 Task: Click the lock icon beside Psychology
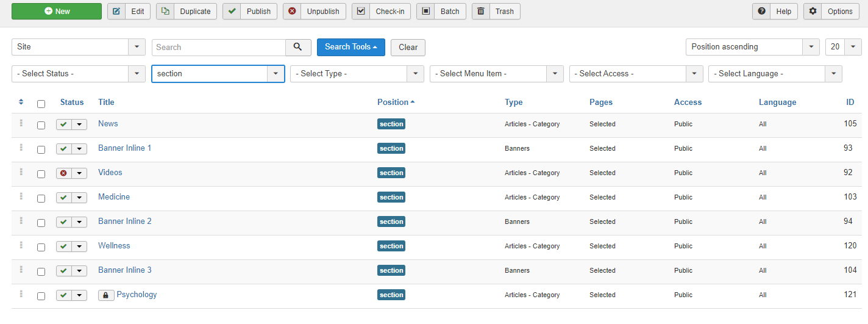(x=106, y=295)
